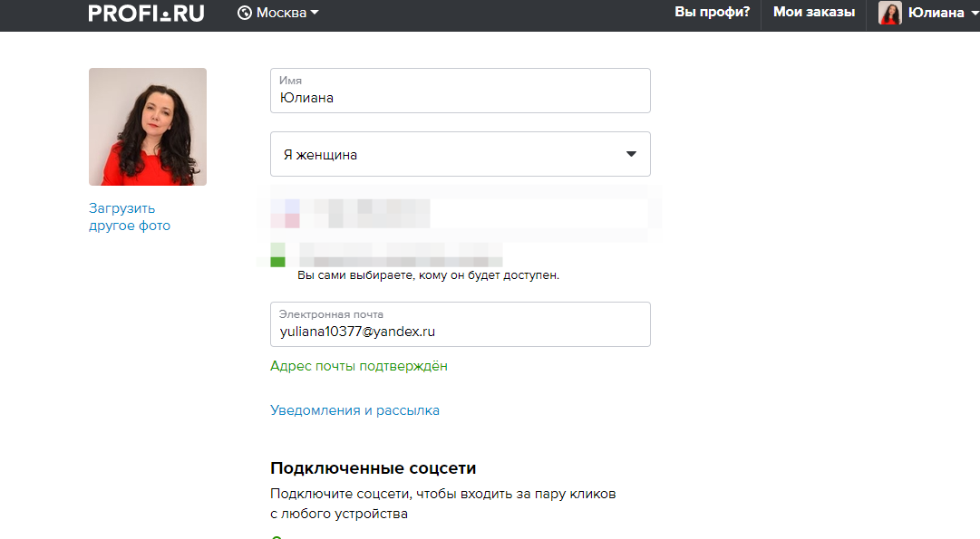This screenshot has height=539, width=980.
Task: Click the «Загрузить другое фото» link
Action: pyautogui.click(x=130, y=217)
